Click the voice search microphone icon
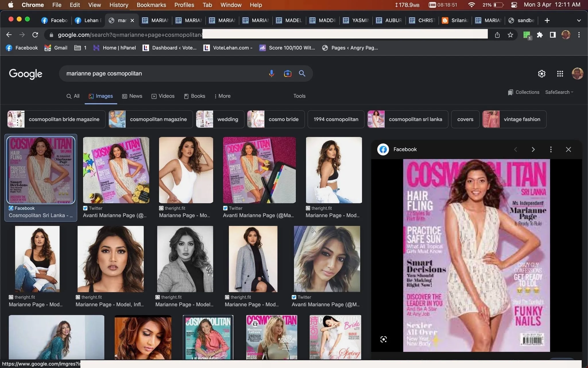This screenshot has width=588, height=368. (x=271, y=74)
